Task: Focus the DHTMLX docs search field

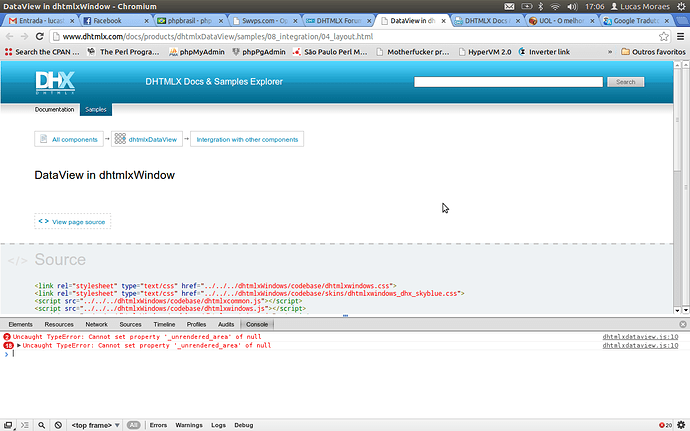Action: pos(508,82)
